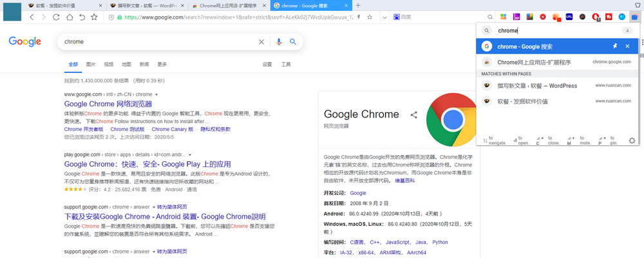This screenshot has height=258, width=644.
Task: Open a new browser tab with plus button
Action: pyautogui.click(x=358, y=5)
